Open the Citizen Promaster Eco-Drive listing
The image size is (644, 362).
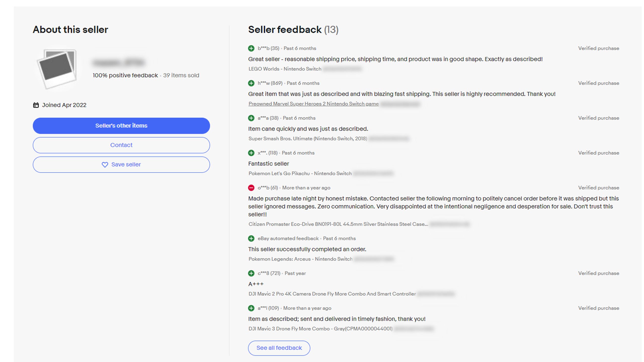[338, 224]
